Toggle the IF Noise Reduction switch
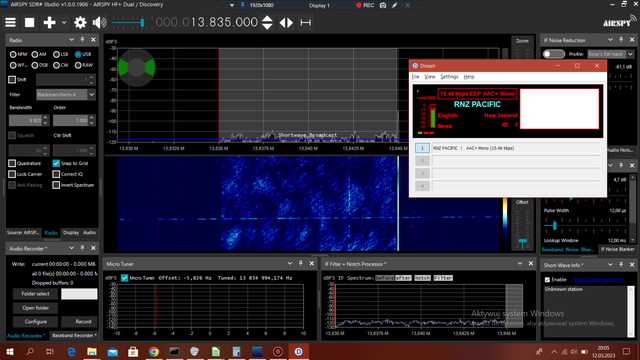This screenshot has width=640, height=360. [x=554, y=54]
